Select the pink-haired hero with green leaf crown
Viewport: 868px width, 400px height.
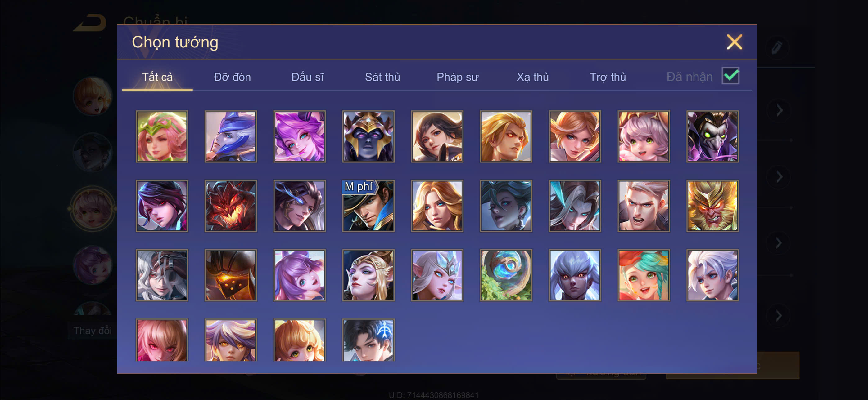(x=162, y=136)
